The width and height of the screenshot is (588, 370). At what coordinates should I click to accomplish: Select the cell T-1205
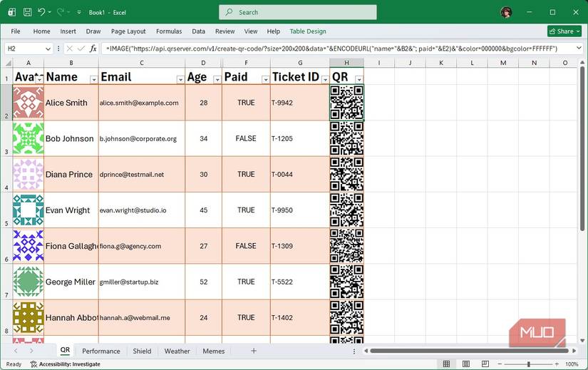[x=299, y=138]
